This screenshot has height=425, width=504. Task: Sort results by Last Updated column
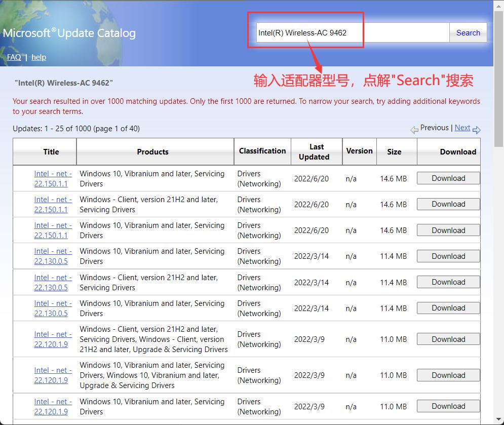point(316,151)
